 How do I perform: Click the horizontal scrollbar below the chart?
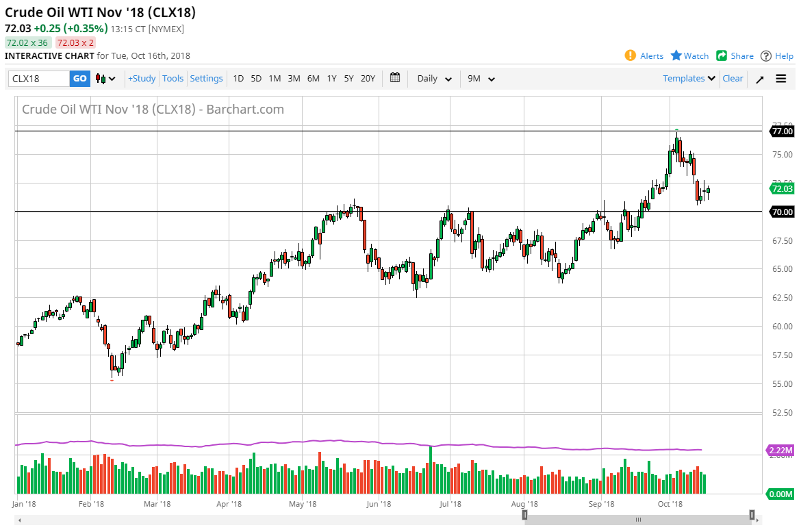coord(638,520)
